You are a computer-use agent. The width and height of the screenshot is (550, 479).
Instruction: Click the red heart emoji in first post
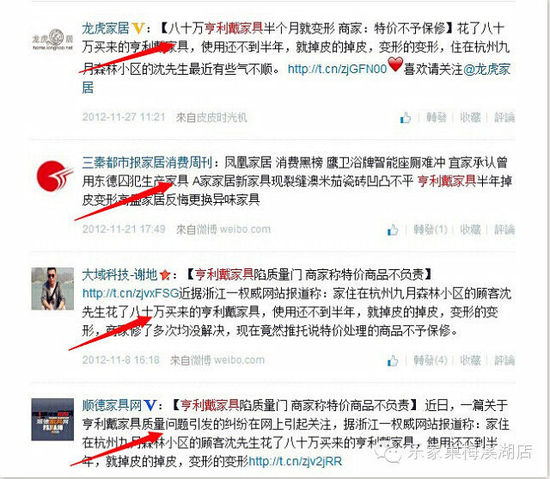point(395,65)
